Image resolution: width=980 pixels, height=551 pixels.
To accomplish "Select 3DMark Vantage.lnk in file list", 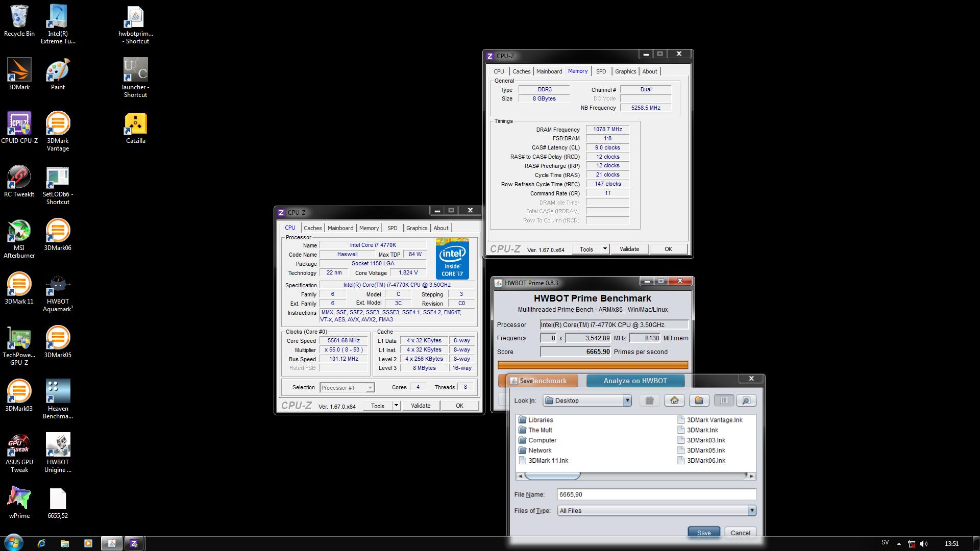I will 710,420.
